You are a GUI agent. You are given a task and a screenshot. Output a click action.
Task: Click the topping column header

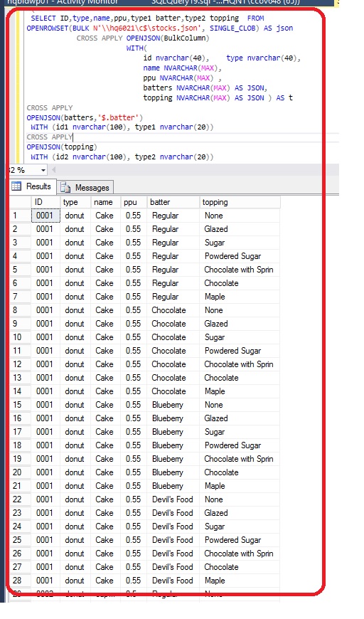click(240, 202)
